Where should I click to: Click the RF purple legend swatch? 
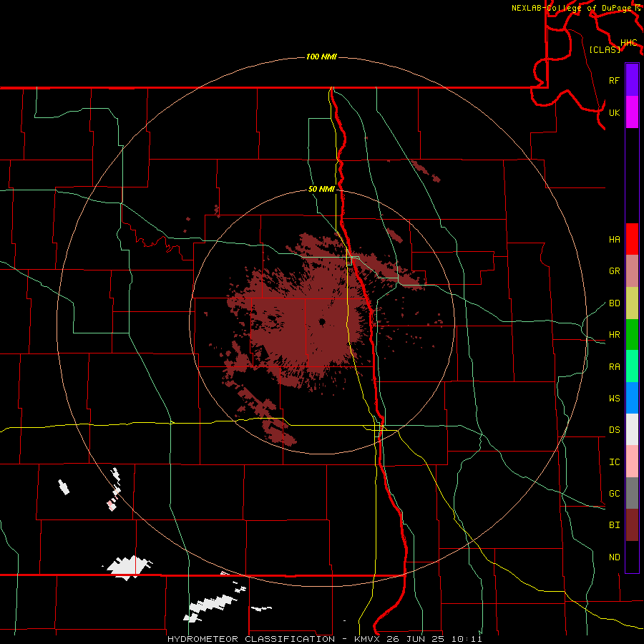coord(632,80)
